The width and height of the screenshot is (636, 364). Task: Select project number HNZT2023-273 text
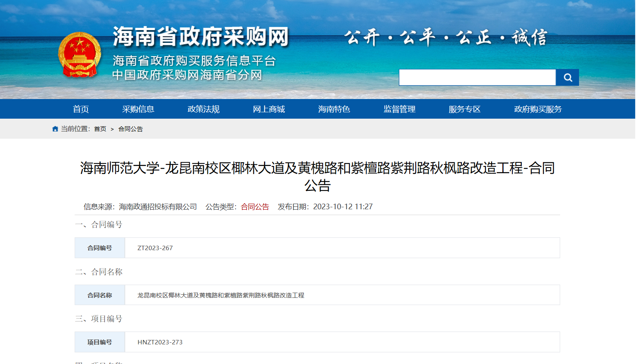pos(160,342)
